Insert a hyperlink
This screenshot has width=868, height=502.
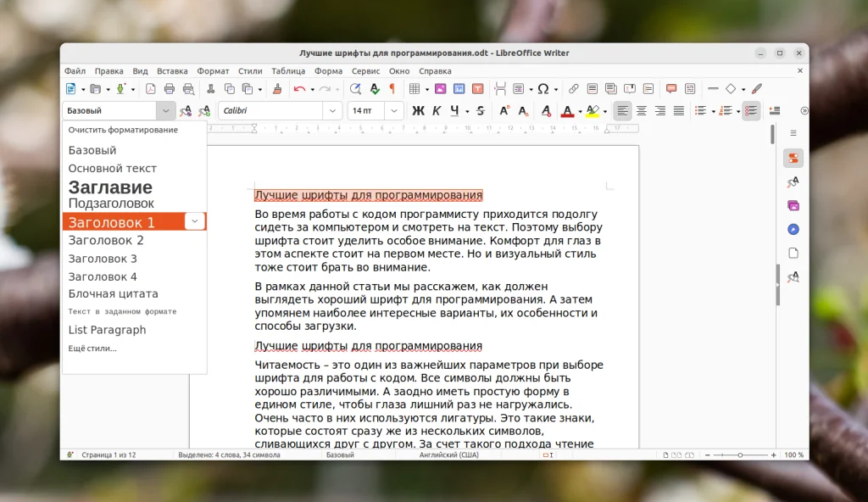[574, 89]
